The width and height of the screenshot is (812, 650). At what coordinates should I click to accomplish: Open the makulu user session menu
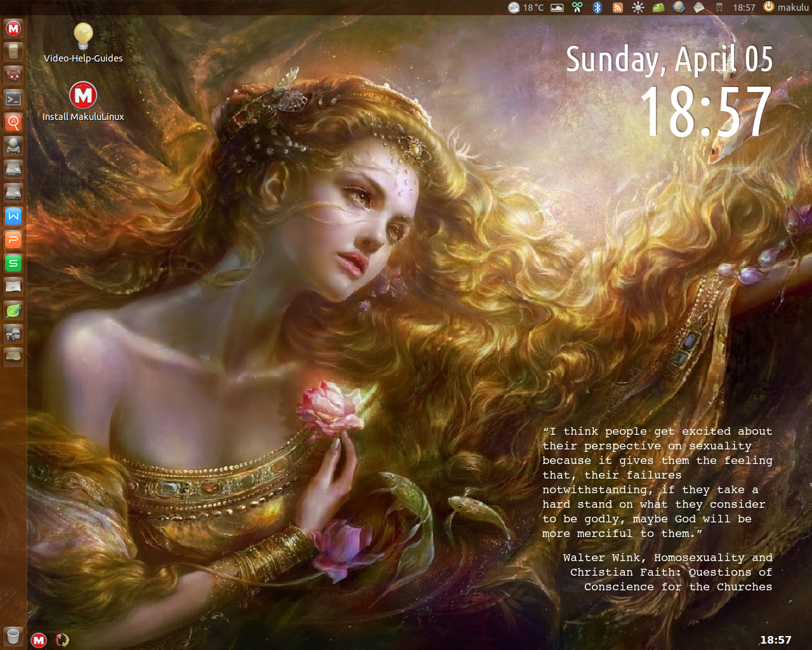coord(786,8)
